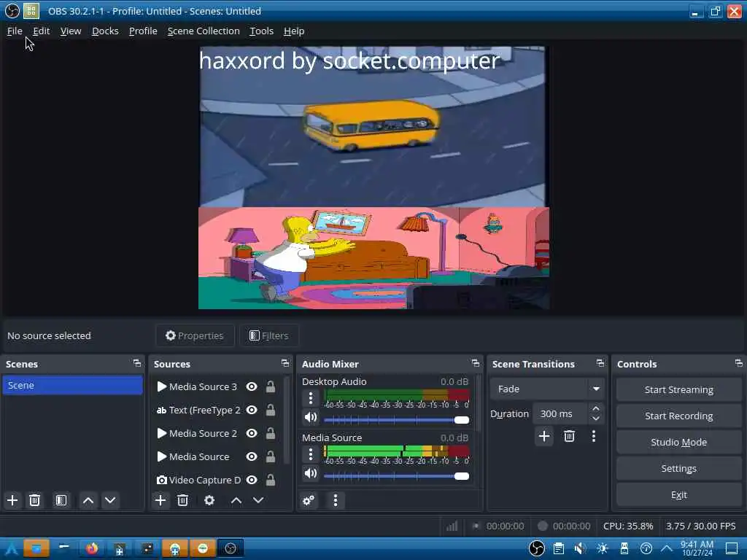Screen dimensions: 747x560
Task: Click the OBS icon in the system tray
Action: 537,548
